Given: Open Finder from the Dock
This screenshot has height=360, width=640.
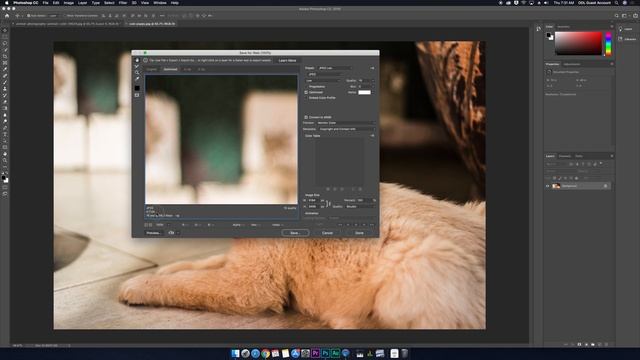Looking at the screenshot, I should click(x=236, y=353).
